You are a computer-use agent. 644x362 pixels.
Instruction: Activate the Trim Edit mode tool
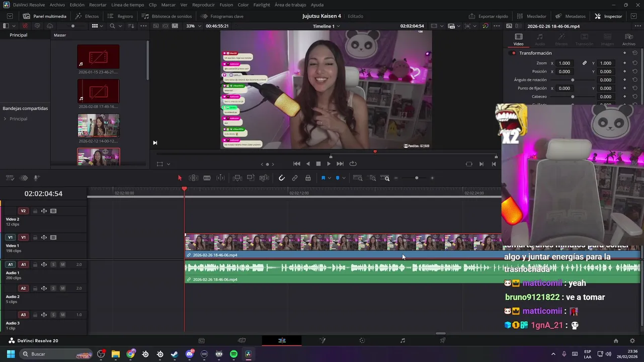coord(193,178)
